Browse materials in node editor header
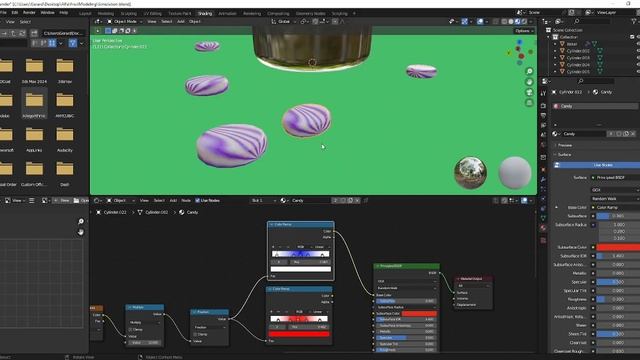Image resolution: width=640 pixels, height=360 pixels. click(x=284, y=200)
